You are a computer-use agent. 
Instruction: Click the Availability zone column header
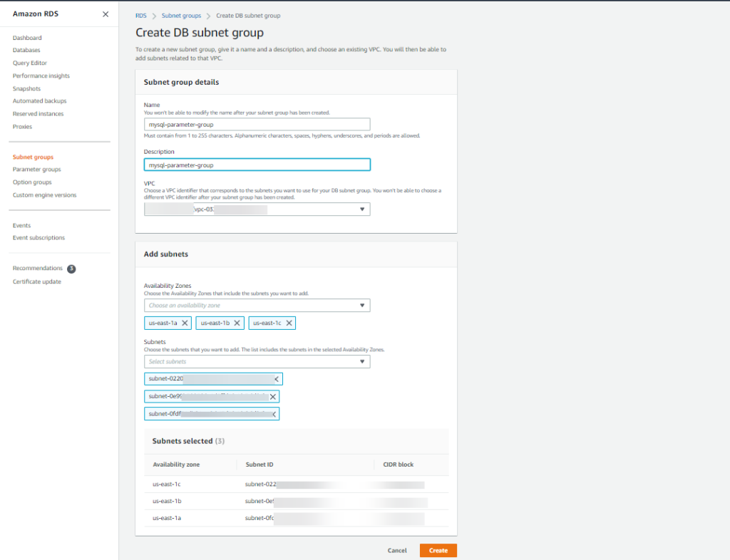176,465
